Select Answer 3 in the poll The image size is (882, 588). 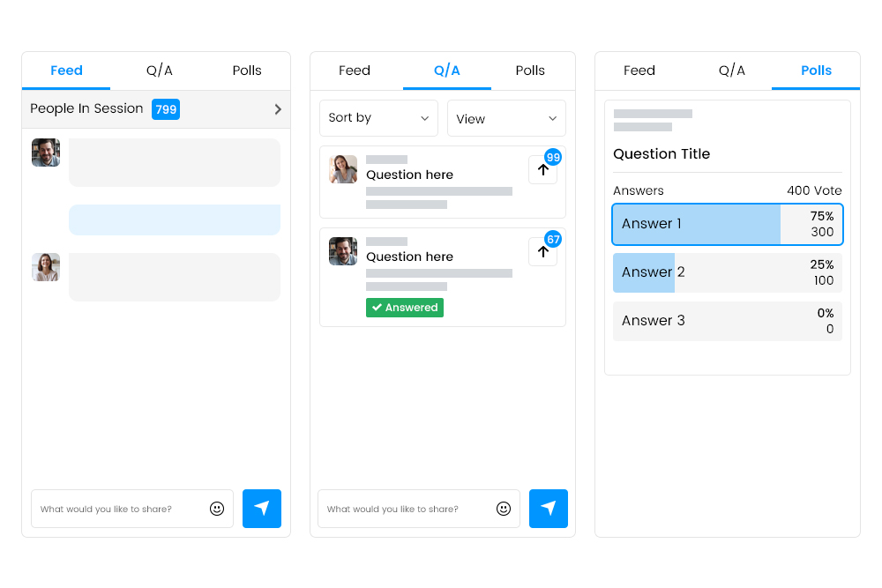[x=727, y=321]
